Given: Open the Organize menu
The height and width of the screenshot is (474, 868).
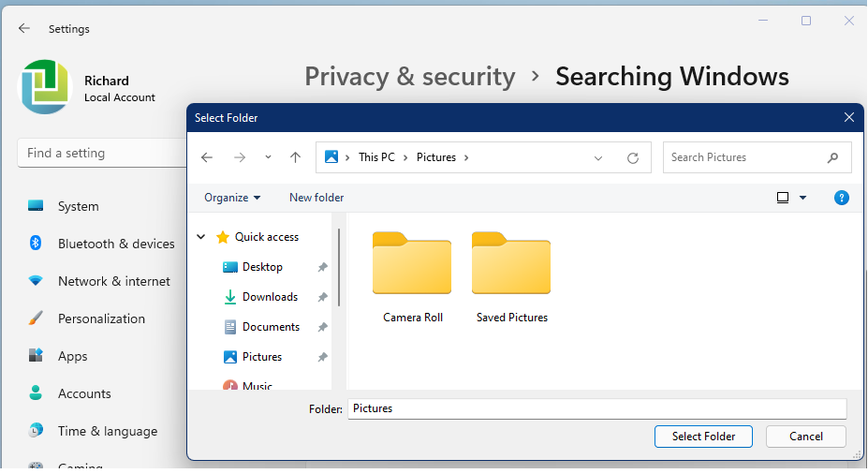Looking at the screenshot, I should pos(232,198).
